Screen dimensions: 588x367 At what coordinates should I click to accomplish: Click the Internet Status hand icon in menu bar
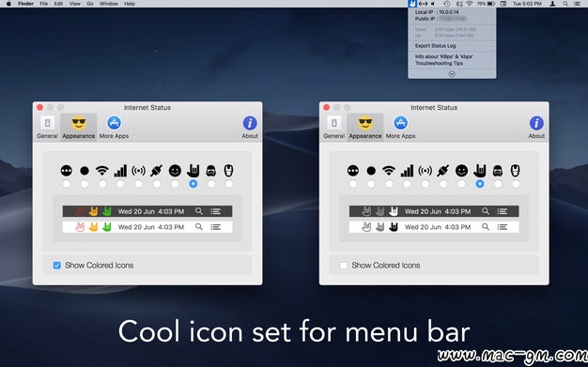(412, 4)
